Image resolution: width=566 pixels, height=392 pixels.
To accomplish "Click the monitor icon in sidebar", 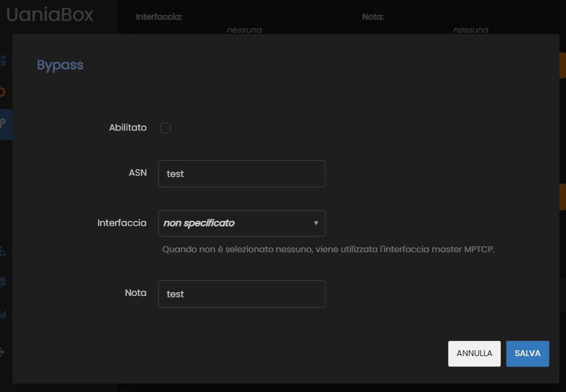I will point(3,282).
